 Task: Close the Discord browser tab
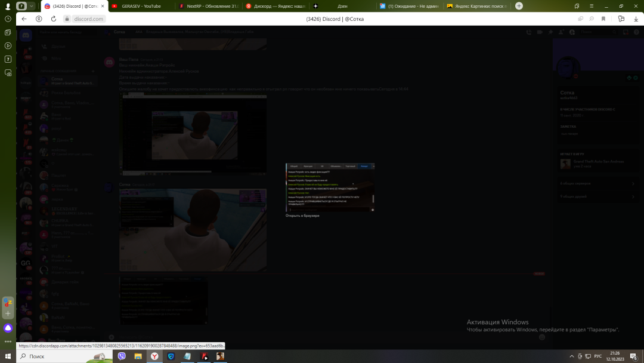(x=103, y=6)
